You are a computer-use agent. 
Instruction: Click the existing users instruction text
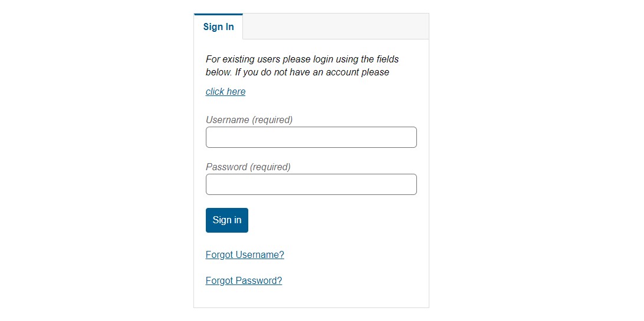[302, 65]
